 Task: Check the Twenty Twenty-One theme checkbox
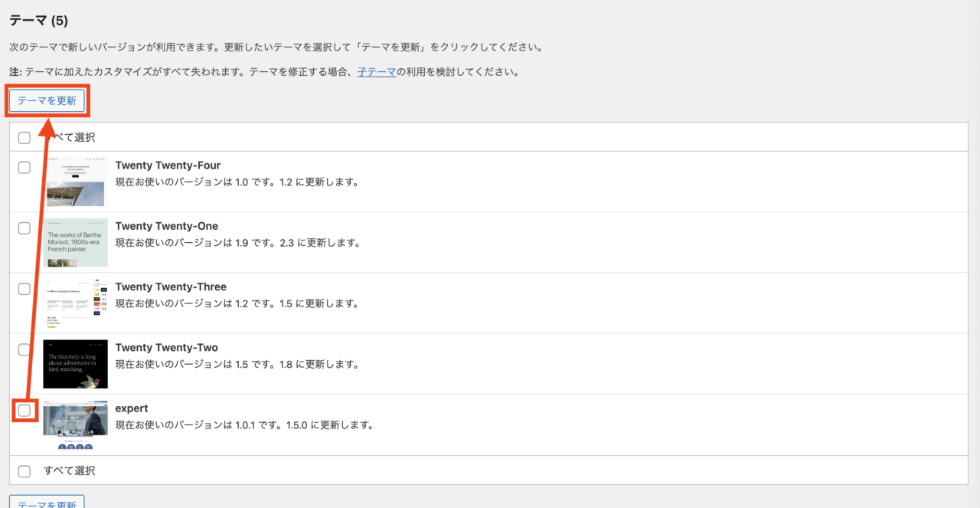coord(24,228)
